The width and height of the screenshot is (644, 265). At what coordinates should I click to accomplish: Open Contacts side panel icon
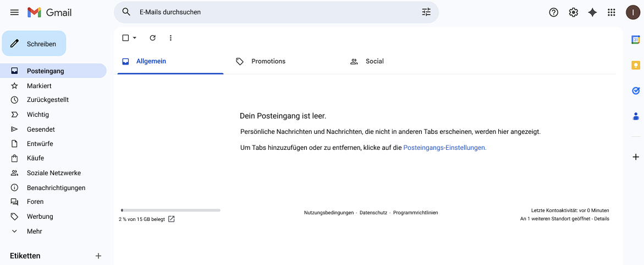635,116
